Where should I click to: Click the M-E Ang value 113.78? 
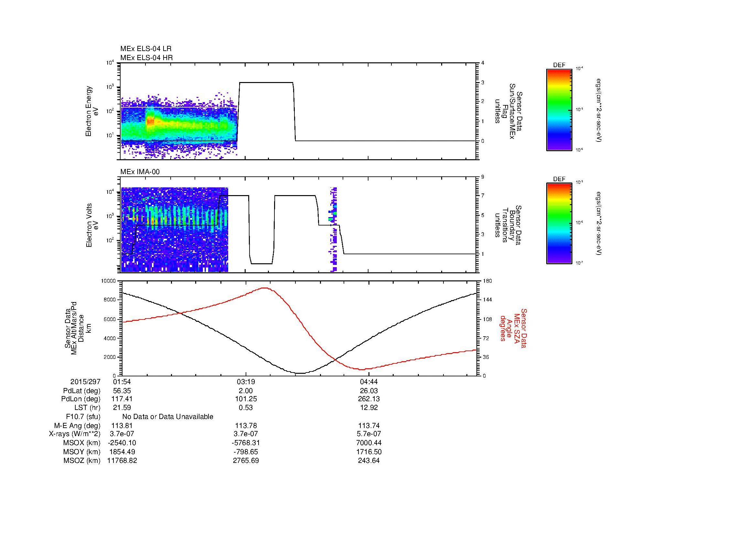pos(246,425)
